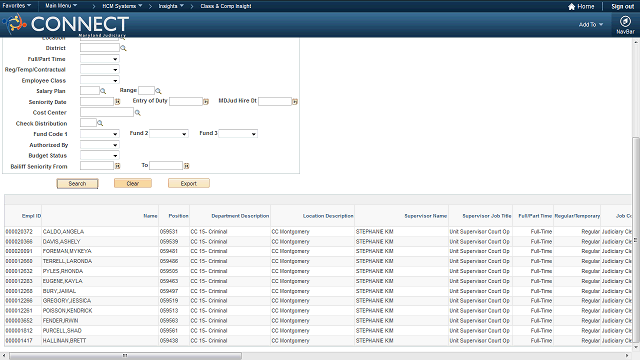Open District lookup magnifier
640x360 pixels.
point(123,48)
